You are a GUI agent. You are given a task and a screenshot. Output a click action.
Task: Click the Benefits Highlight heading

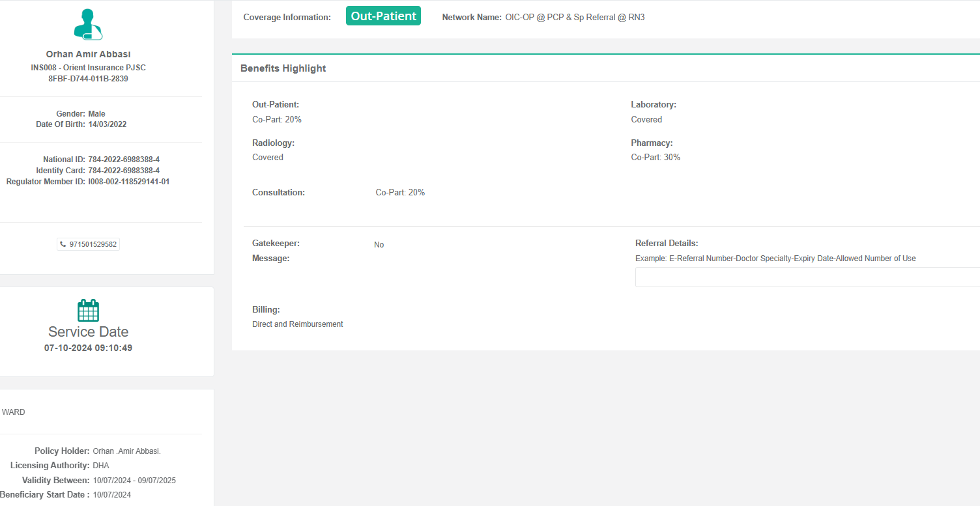(283, 68)
